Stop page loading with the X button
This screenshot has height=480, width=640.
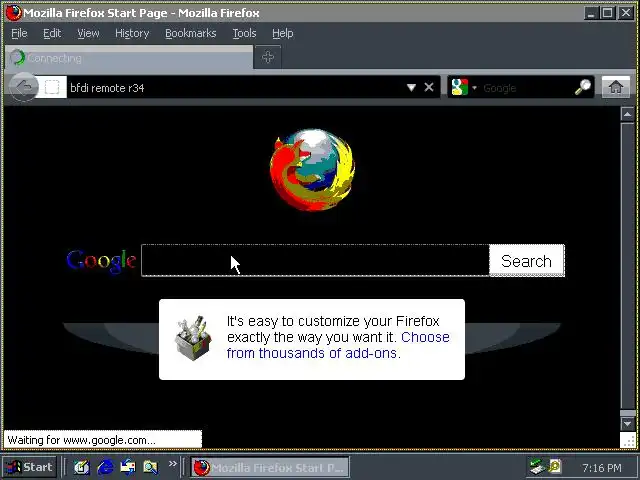point(429,87)
